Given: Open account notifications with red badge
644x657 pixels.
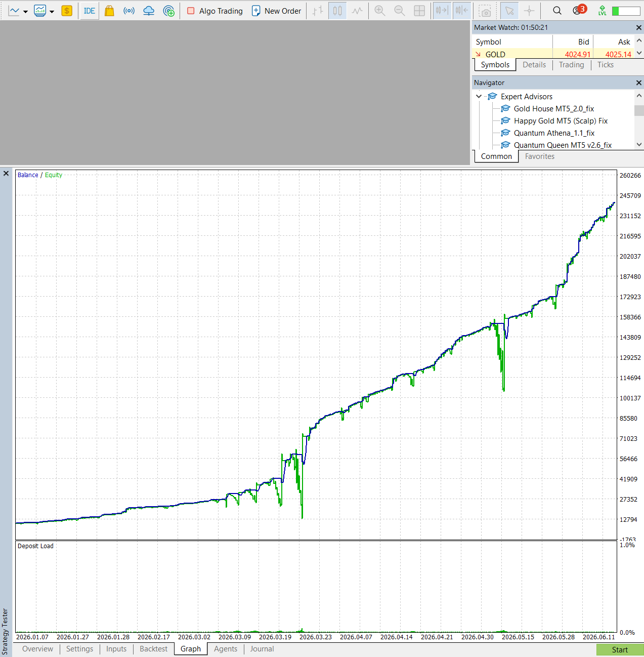Looking at the screenshot, I should [579, 10].
